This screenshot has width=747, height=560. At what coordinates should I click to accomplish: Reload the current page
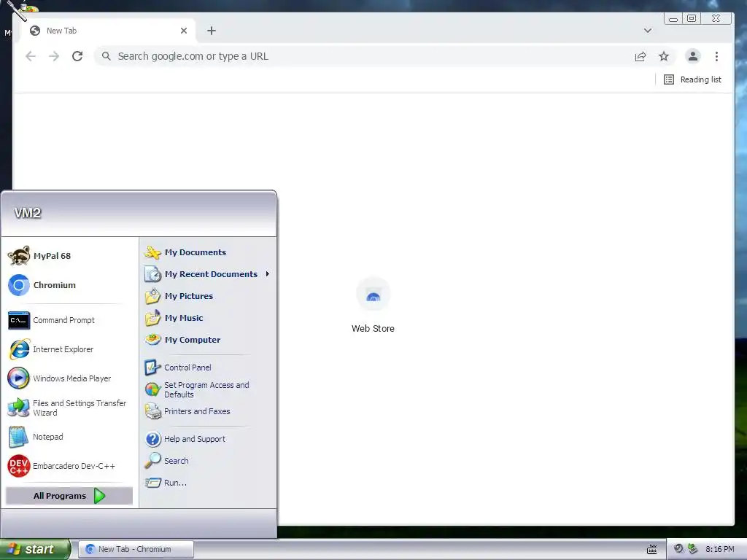[x=77, y=56]
